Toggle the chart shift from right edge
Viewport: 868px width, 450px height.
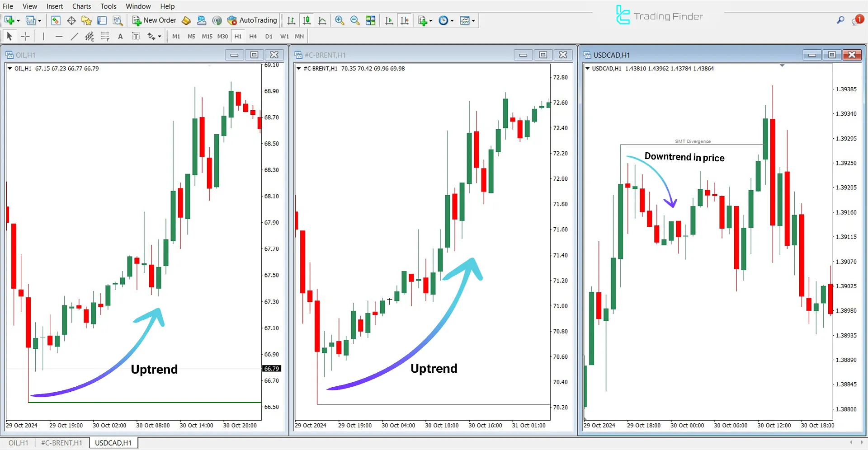click(405, 20)
